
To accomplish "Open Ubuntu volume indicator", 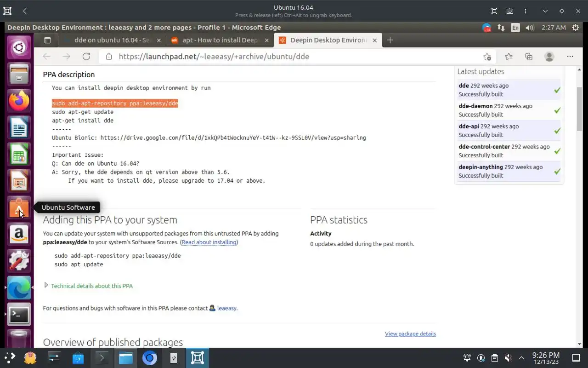I will [x=530, y=28].
